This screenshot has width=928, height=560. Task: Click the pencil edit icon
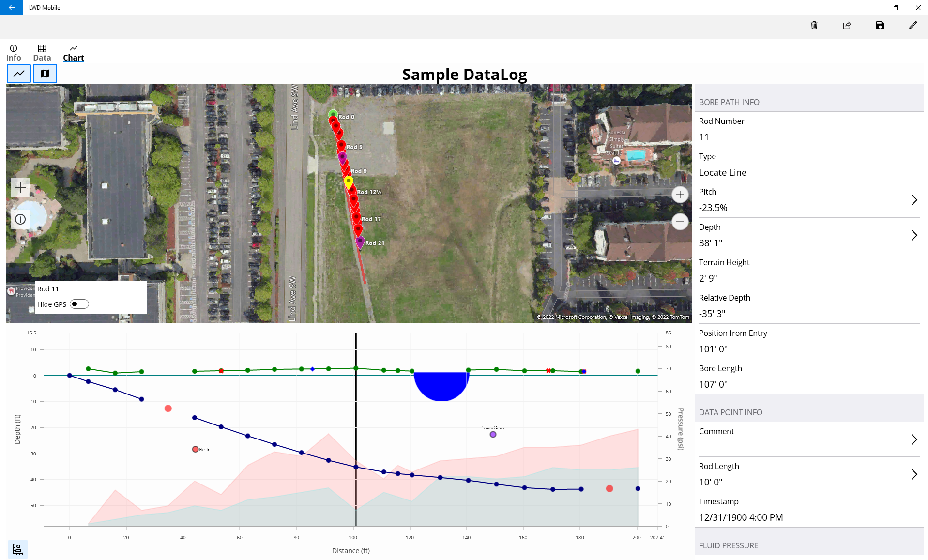pyautogui.click(x=913, y=26)
